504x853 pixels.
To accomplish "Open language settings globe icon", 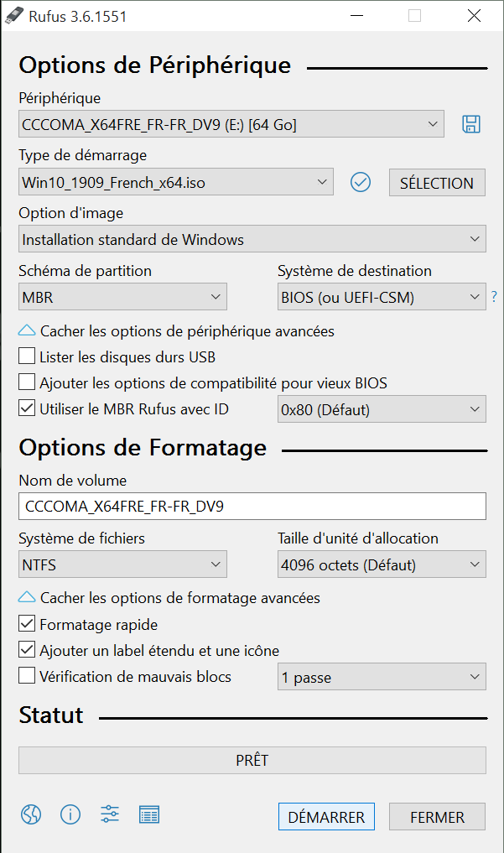I will click(x=31, y=814).
